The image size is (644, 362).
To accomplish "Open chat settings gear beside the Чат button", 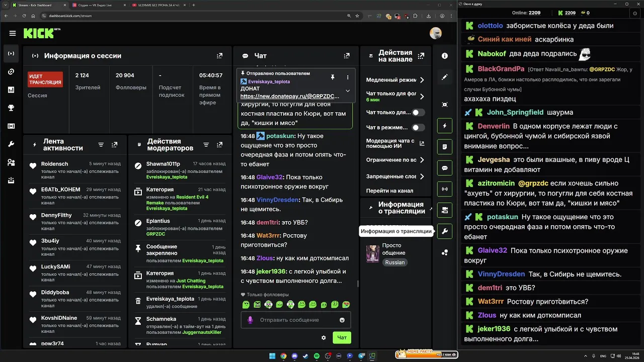I will 324,338.
